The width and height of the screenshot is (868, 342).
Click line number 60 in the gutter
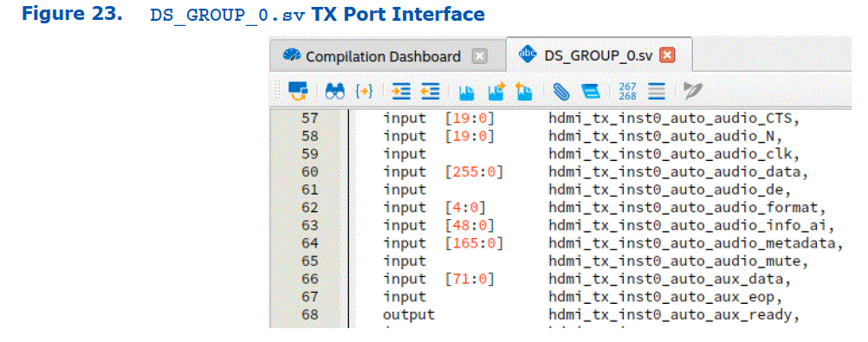310,171
